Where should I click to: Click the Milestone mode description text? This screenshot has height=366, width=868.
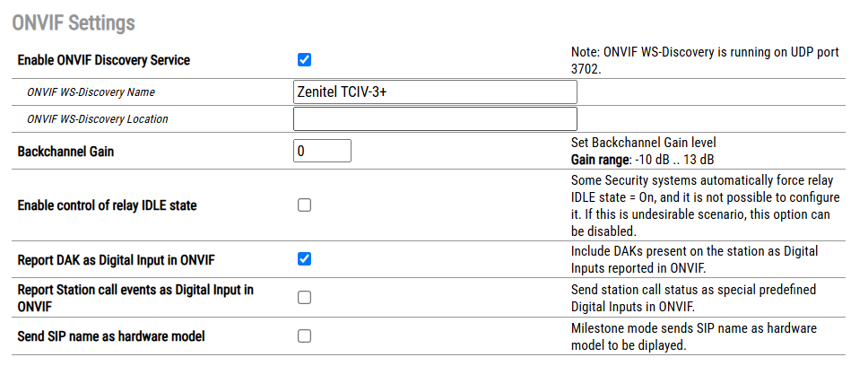(x=693, y=336)
